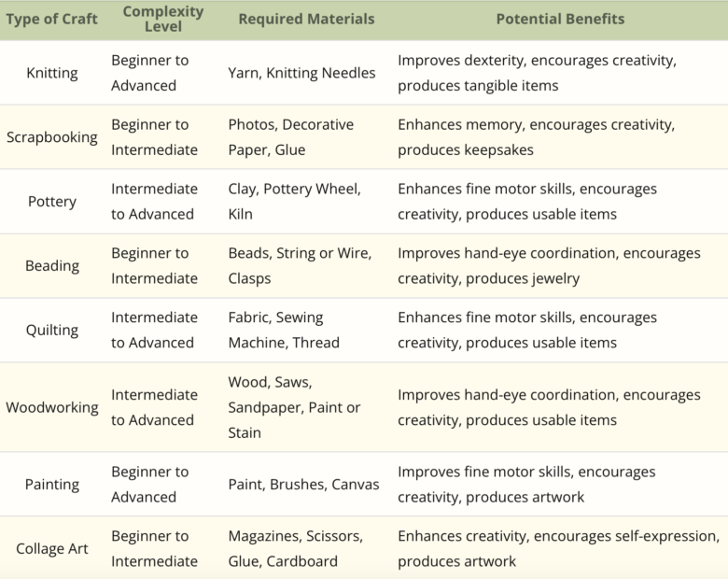Click the 'Type of Craft' column header
Screen dimensions: 728x579
coord(51,20)
